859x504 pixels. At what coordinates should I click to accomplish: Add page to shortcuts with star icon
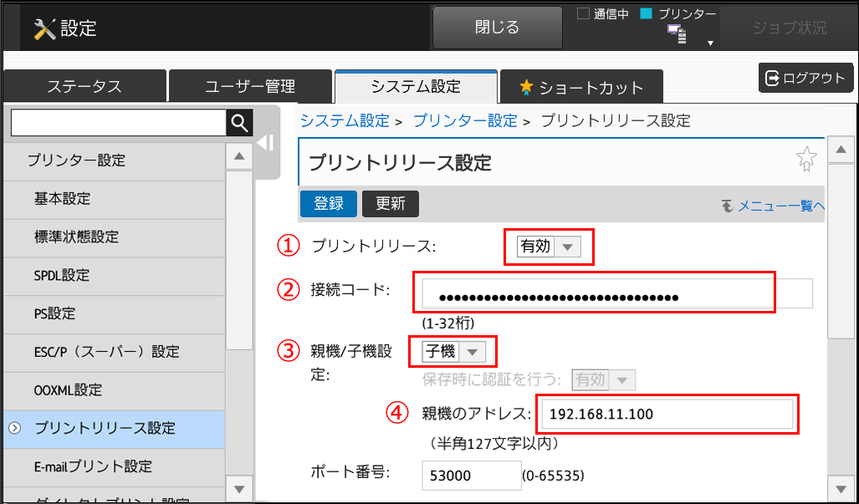805,160
